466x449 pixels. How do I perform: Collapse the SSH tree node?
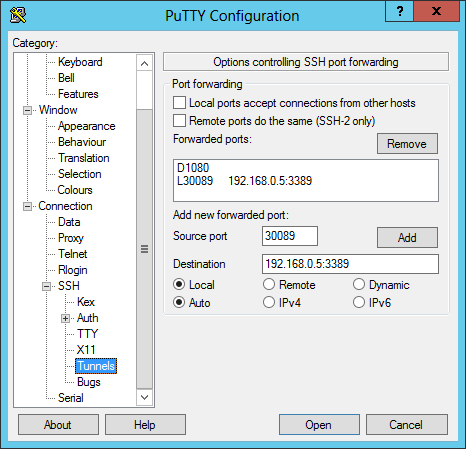(x=46, y=286)
